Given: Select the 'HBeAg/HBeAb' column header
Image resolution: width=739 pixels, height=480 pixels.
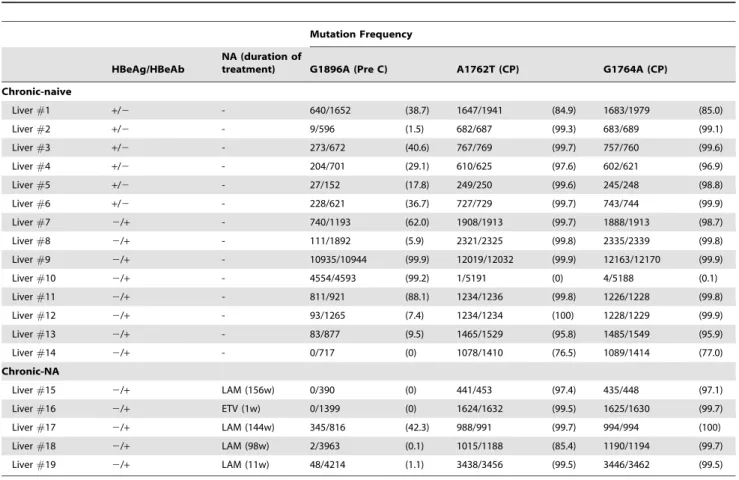Looking at the screenshot, I should click(x=148, y=69).
